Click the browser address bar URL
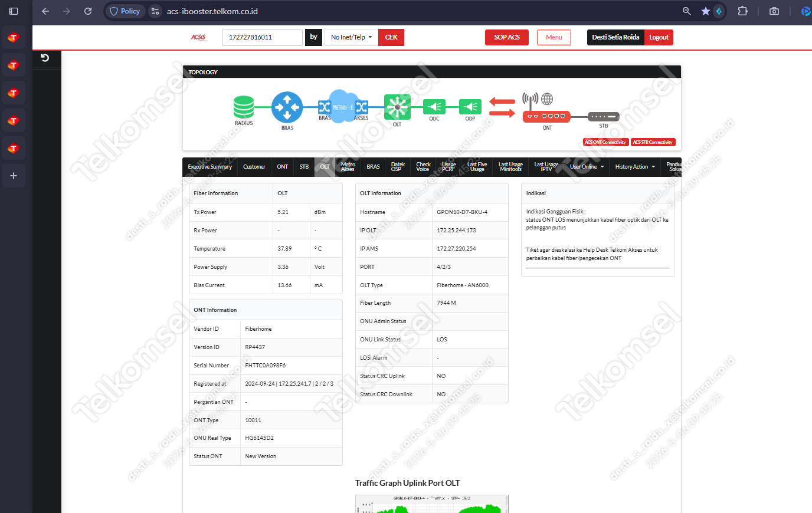Viewport: 812px width, 513px height. 212,11
